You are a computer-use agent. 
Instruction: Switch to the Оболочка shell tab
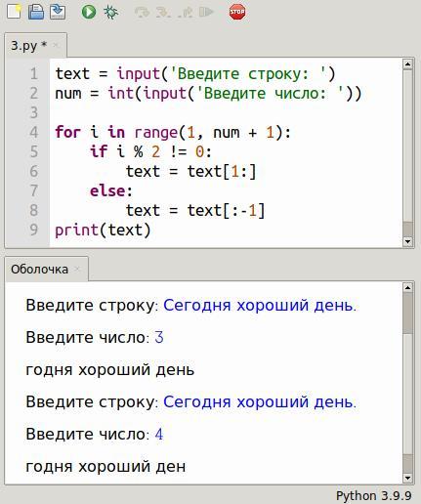point(39,270)
